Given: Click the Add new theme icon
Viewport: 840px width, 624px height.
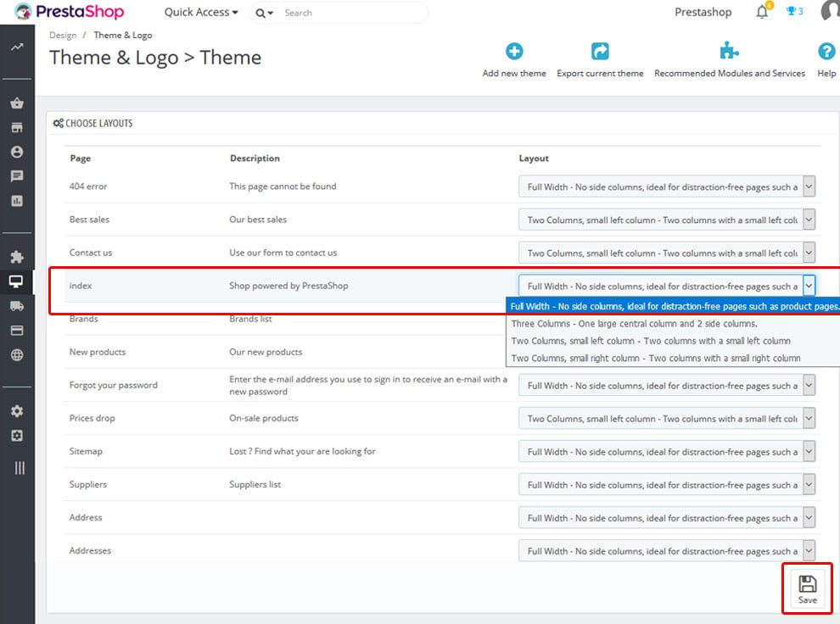Looking at the screenshot, I should pyautogui.click(x=514, y=52).
